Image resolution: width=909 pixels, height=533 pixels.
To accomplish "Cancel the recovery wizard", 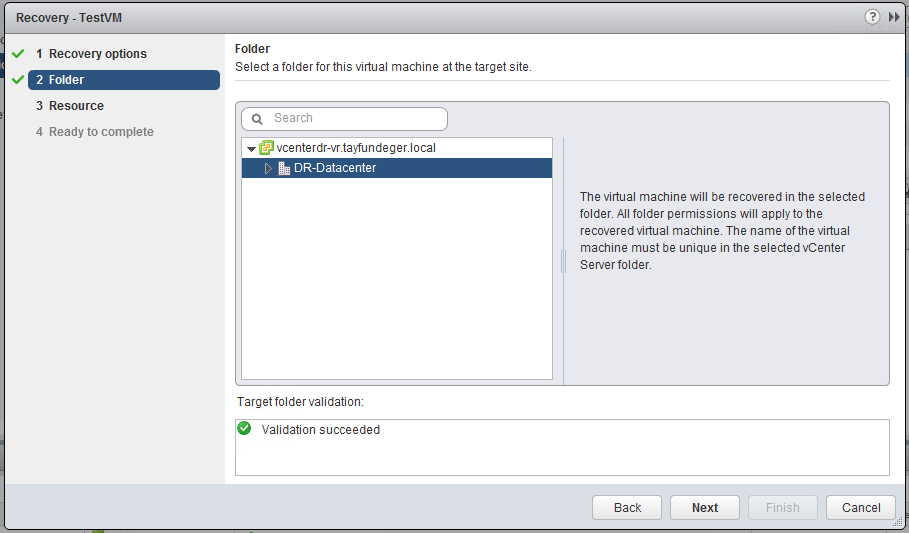I will point(861,507).
